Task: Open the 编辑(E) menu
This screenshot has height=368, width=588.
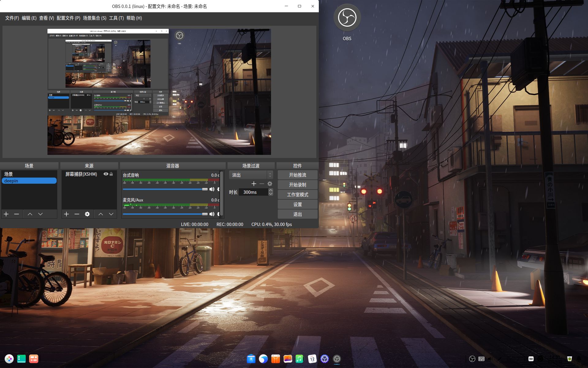Action: [x=29, y=18]
